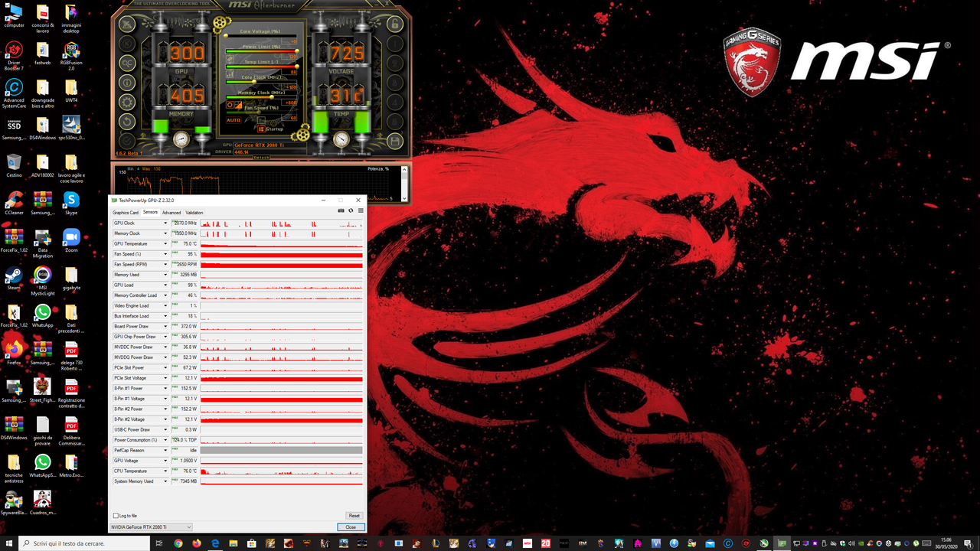This screenshot has height=551, width=980.
Task: Click the GPU-Z Close button
Action: click(351, 527)
